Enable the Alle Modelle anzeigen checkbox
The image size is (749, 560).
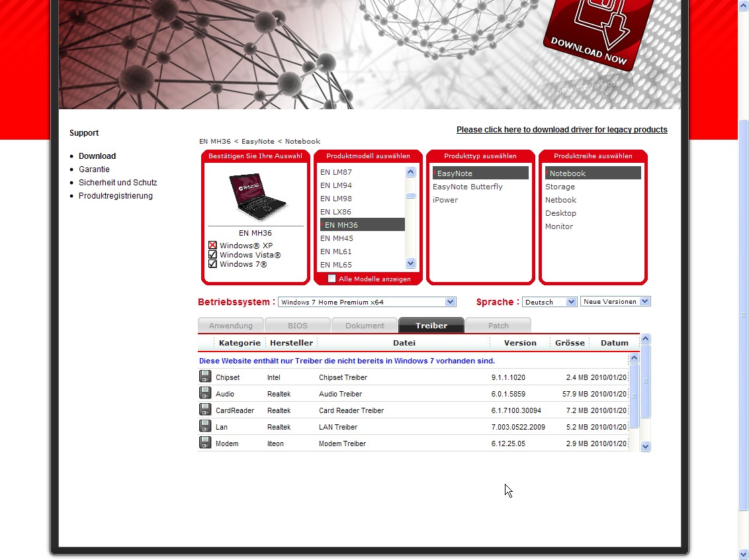[x=331, y=279]
